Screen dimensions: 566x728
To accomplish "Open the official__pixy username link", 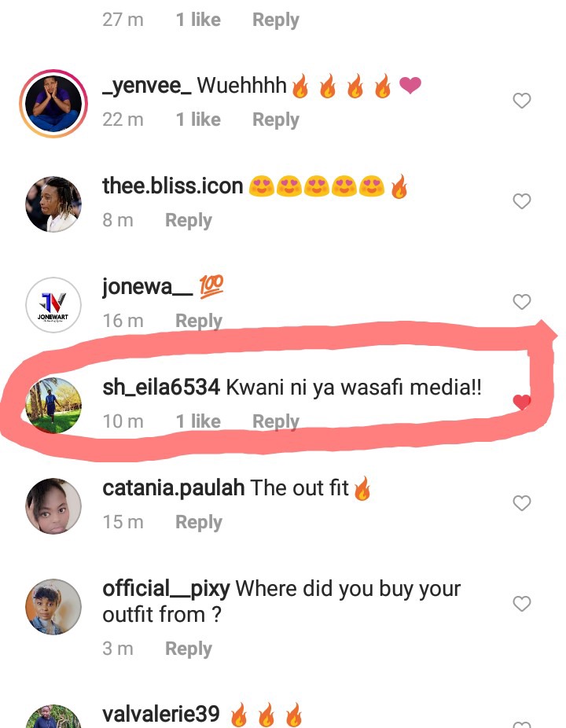I will (x=166, y=590).
